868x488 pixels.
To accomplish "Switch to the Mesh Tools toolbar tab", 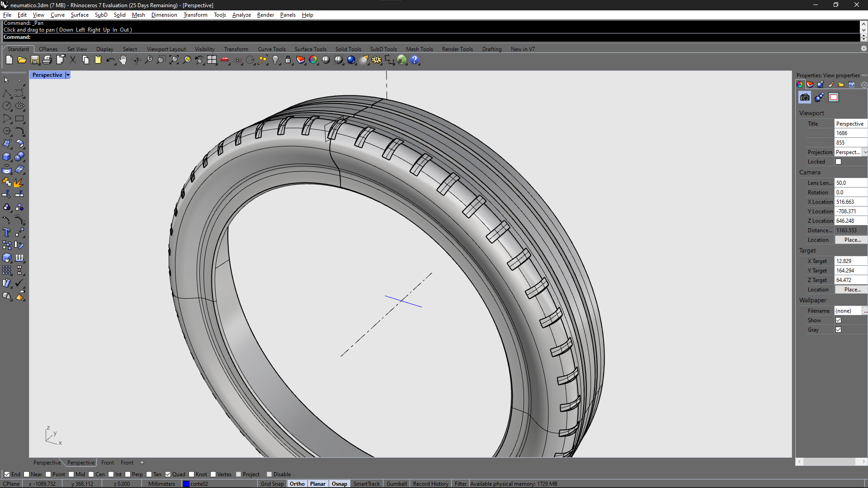I will click(x=419, y=49).
